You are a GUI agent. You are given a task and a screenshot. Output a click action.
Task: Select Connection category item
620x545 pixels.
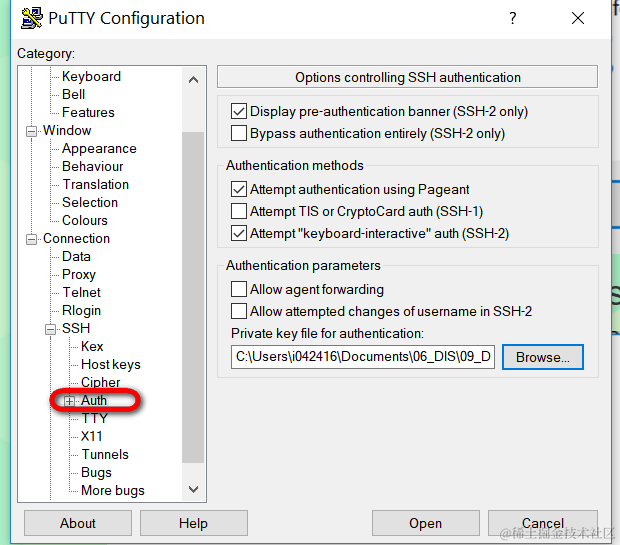(76, 238)
